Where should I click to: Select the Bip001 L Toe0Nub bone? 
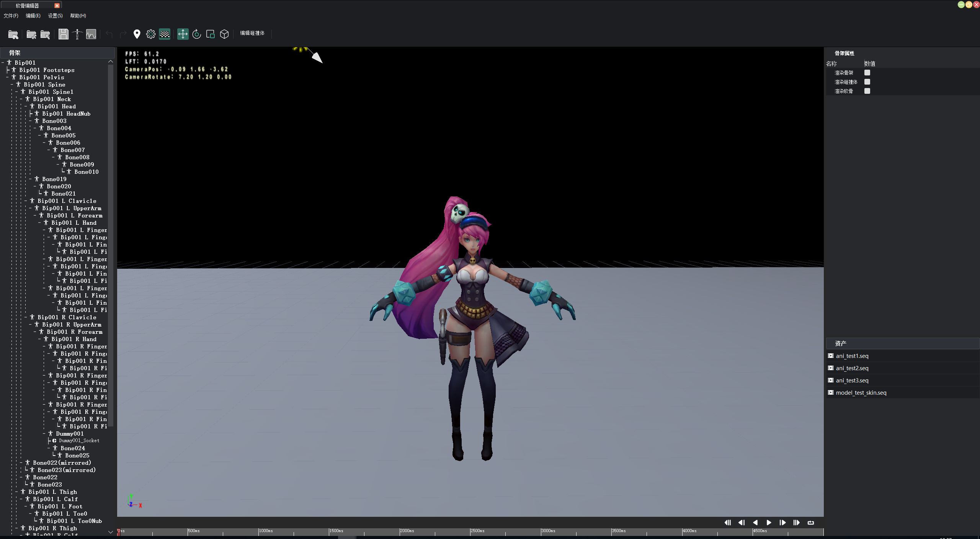tap(74, 521)
